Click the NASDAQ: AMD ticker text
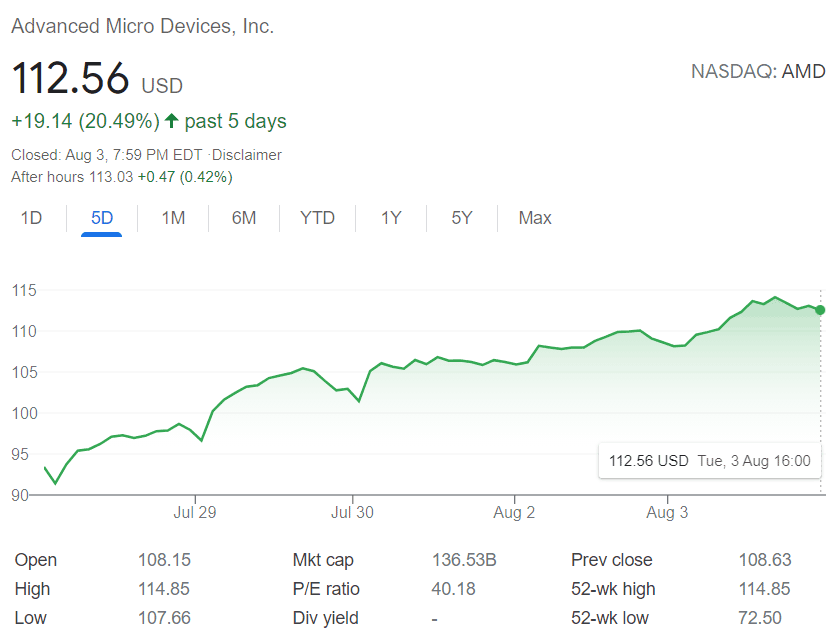Image resolution: width=836 pixels, height=632 pixels. click(x=758, y=71)
